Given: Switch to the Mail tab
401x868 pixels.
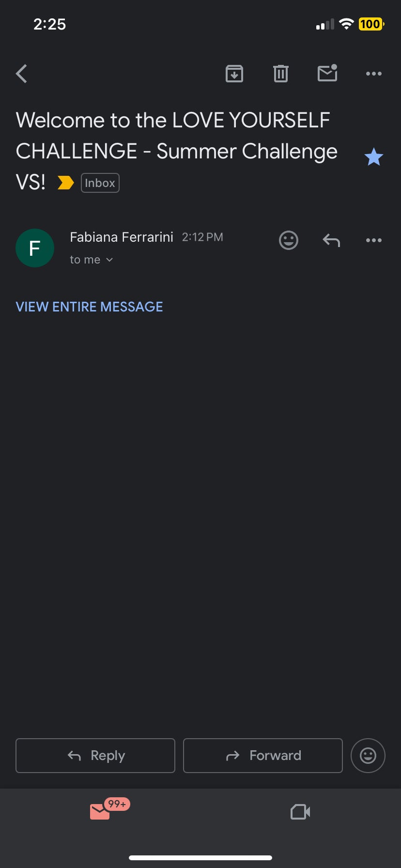Looking at the screenshot, I should pyautogui.click(x=101, y=811).
